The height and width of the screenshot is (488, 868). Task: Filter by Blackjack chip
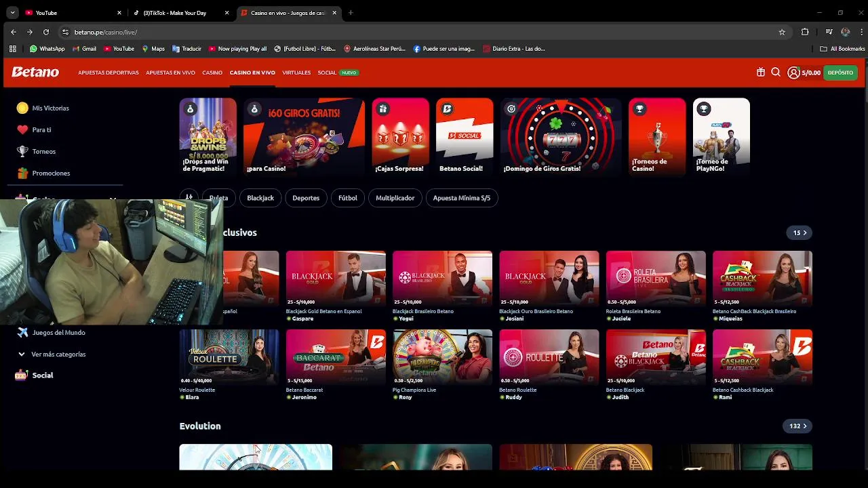tap(260, 198)
